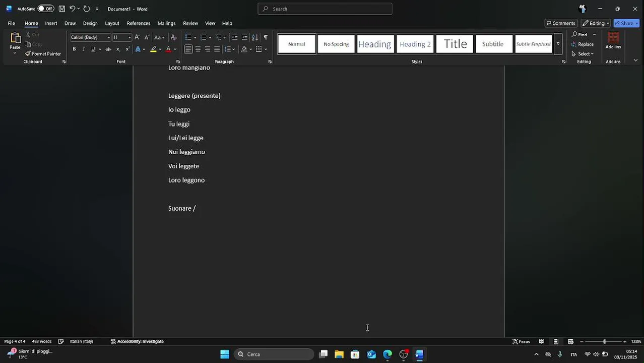Apply subscript formatting
Screen dimensions: 644x363
click(118, 49)
